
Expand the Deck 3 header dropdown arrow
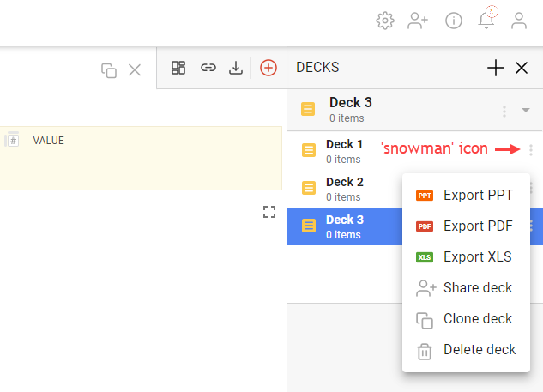coord(526,111)
